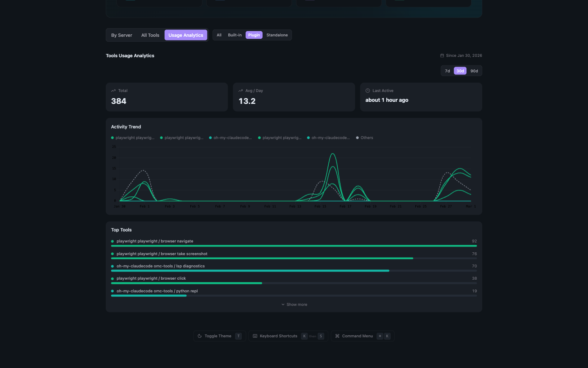Click the browser take screenshot usage bar
The height and width of the screenshot is (368, 588).
(261, 258)
